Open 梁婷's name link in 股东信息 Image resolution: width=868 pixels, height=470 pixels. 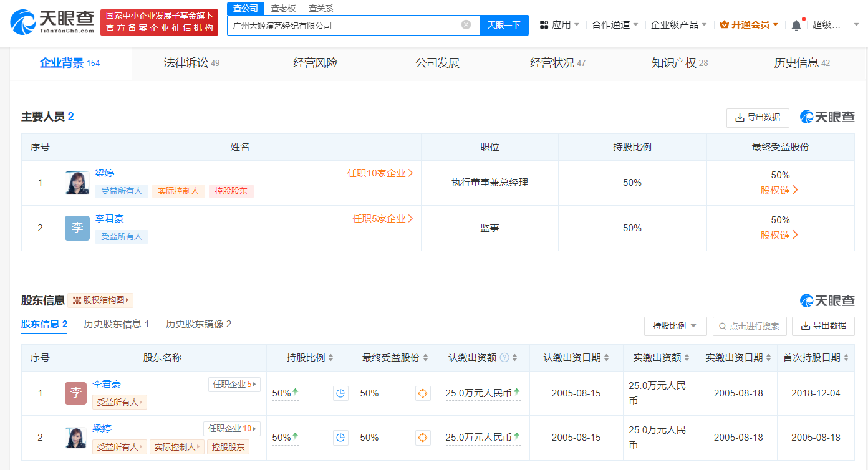click(102, 429)
